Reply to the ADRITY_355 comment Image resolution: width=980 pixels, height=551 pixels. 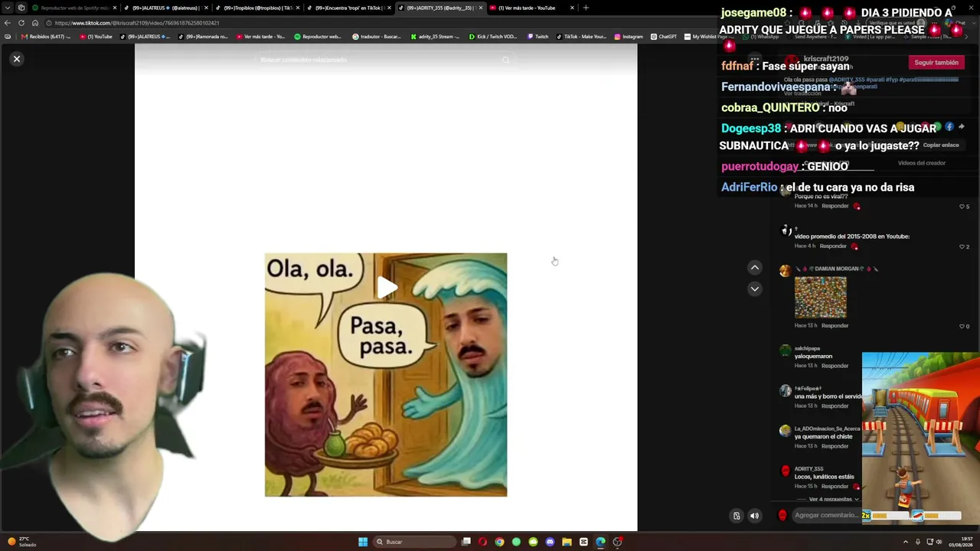[835, 487]
